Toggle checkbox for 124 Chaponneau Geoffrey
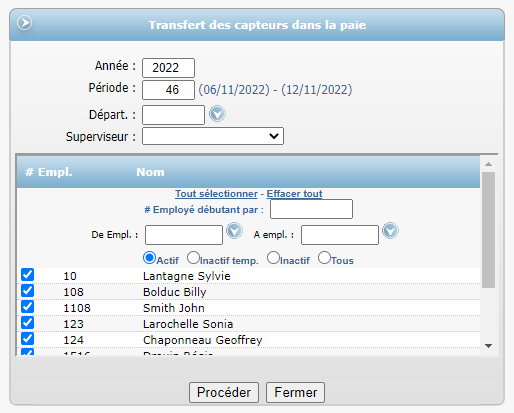The height and width of the screenshot is (413, 514). pos(27,339)
